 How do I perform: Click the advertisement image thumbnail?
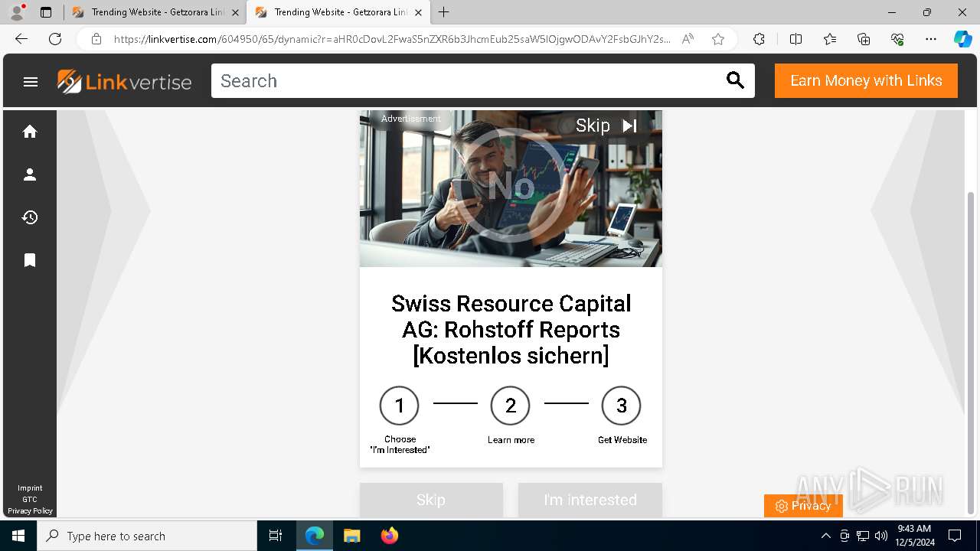coord(511,188)
